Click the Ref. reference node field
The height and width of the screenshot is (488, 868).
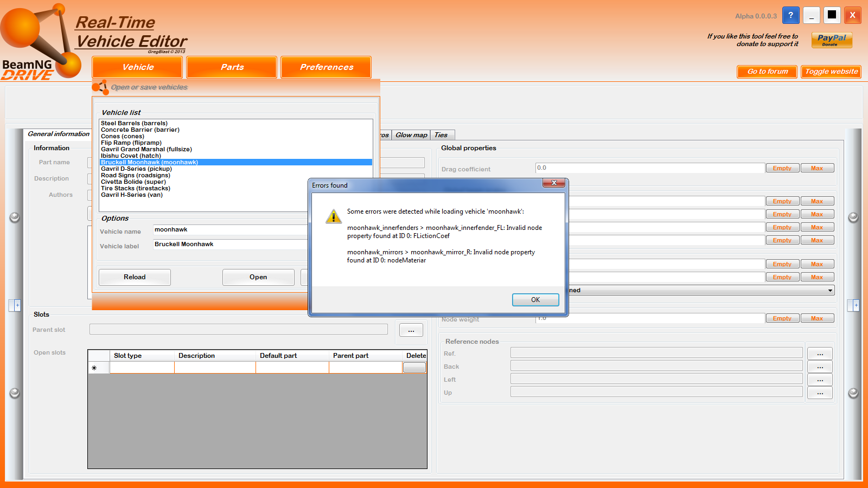pyautogui.click(x=656, y=352)
